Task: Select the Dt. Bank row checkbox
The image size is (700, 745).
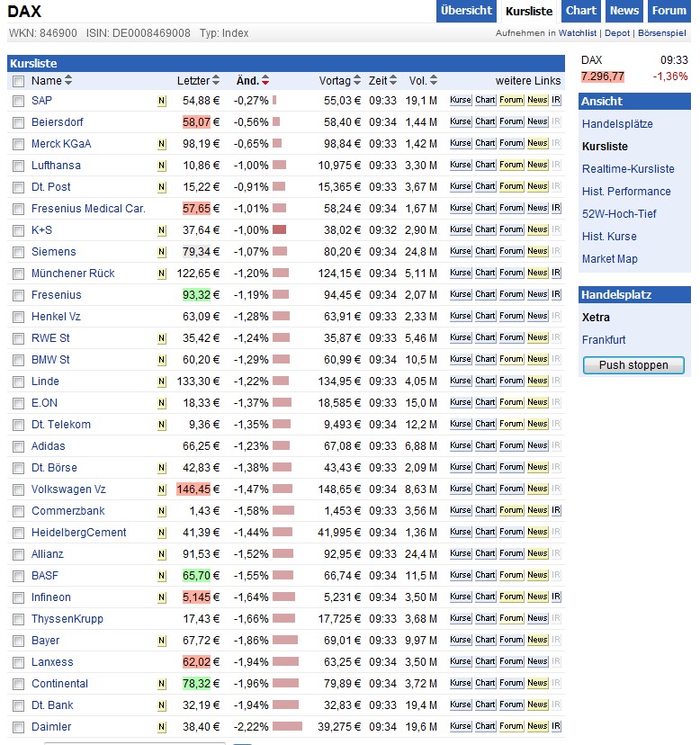Action: click(x=19, y=705)
